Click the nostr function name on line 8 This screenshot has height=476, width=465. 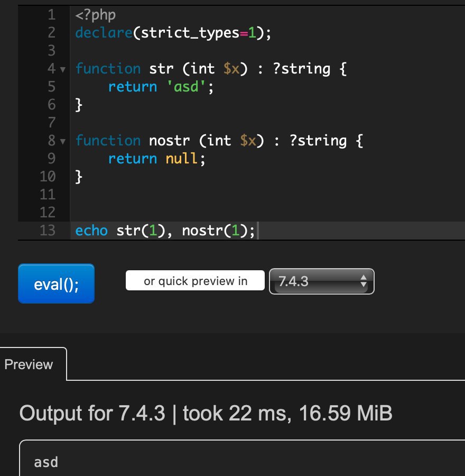169,141
